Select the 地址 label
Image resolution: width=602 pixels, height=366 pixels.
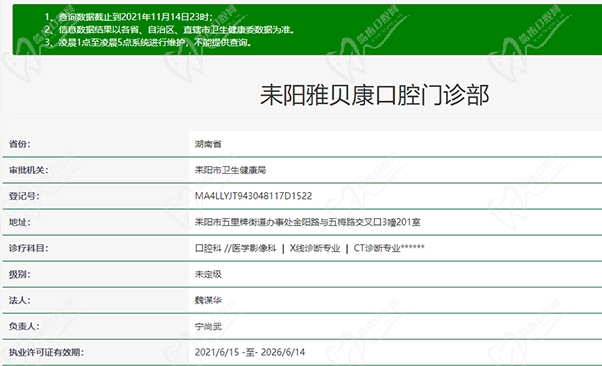point(20,222)
